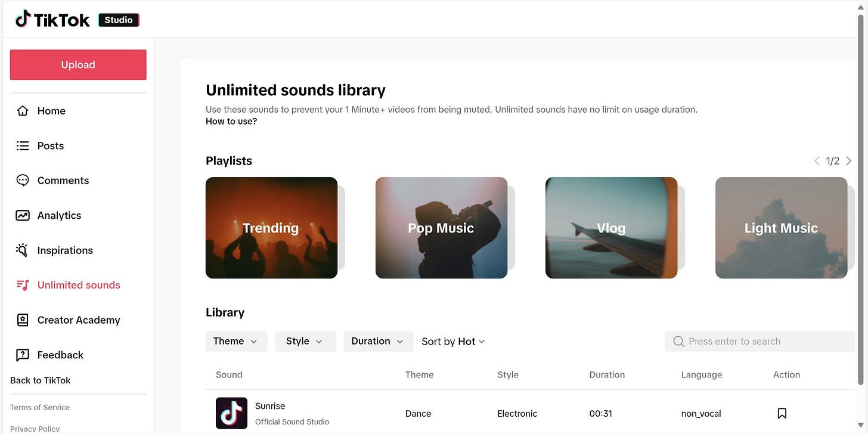The width and height of the screenshot is (868, 434).
Task: Click the Language column header
Action: (702, 374)
